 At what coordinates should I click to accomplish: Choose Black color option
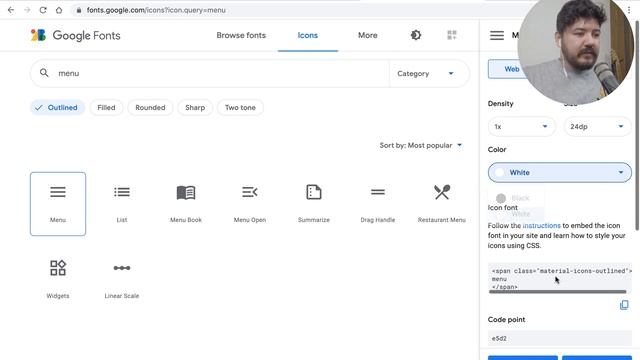coord(516,198)
